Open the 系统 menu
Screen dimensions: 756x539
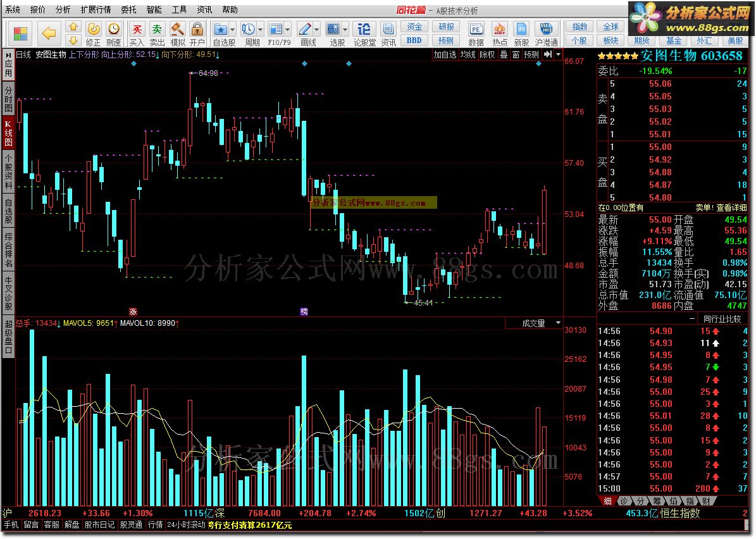[x=13, y=9]
